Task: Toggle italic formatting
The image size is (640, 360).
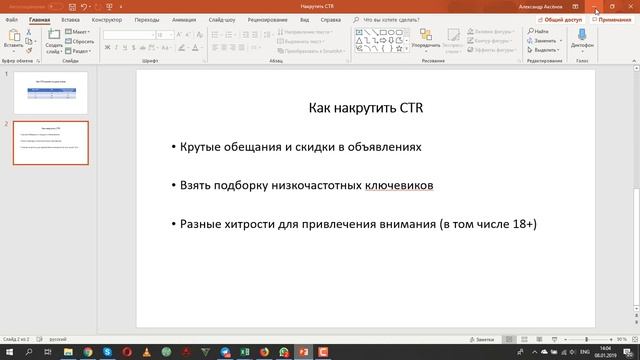Action: (x=116, y=48)
